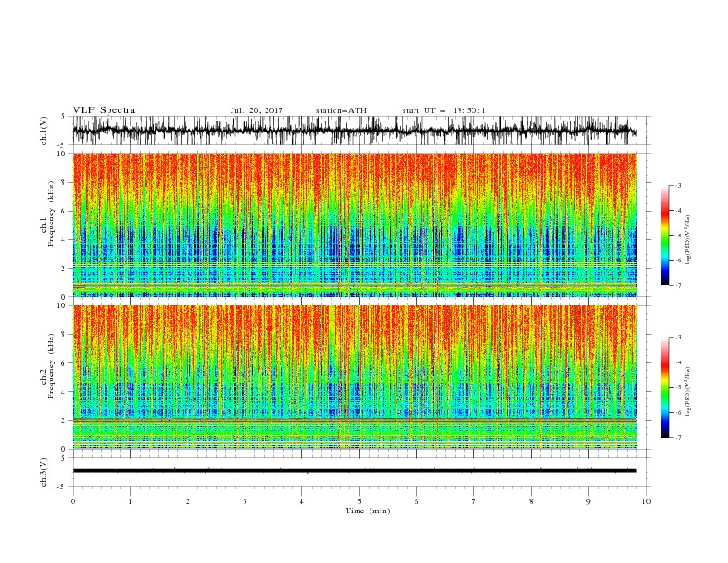Click the ch.2 frequency tick label '8'

64,335
